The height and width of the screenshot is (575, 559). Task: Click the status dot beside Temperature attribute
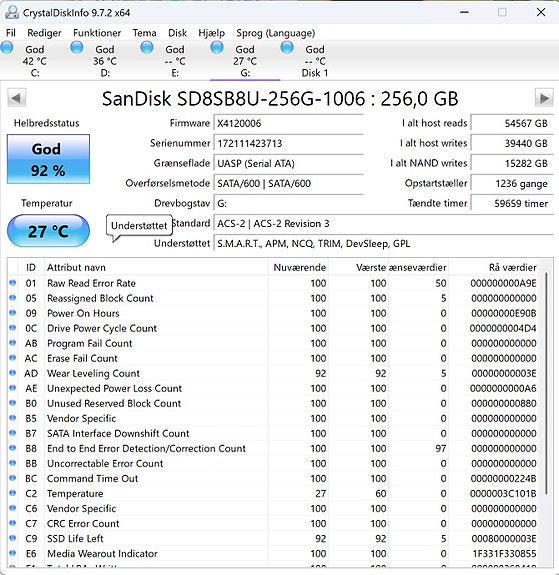tap(12, 493)
